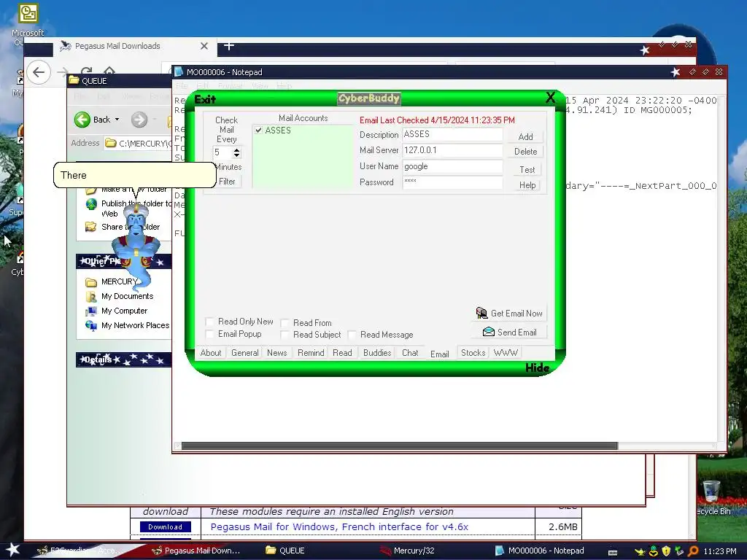Screen dimensions: 747x560
Task: Enable the Read From checkbox
Action: [x=285, y=323]
